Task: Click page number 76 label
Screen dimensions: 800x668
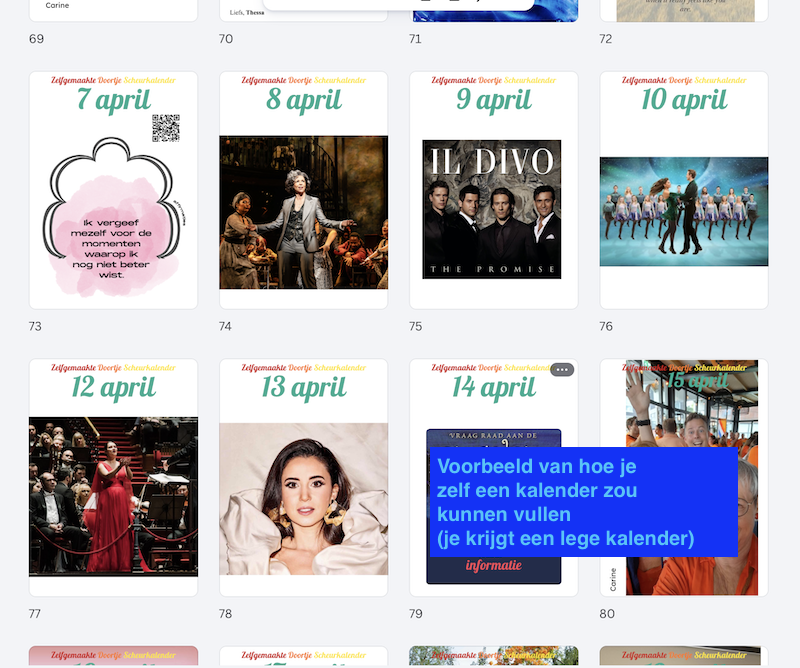Action: (606, 326)
